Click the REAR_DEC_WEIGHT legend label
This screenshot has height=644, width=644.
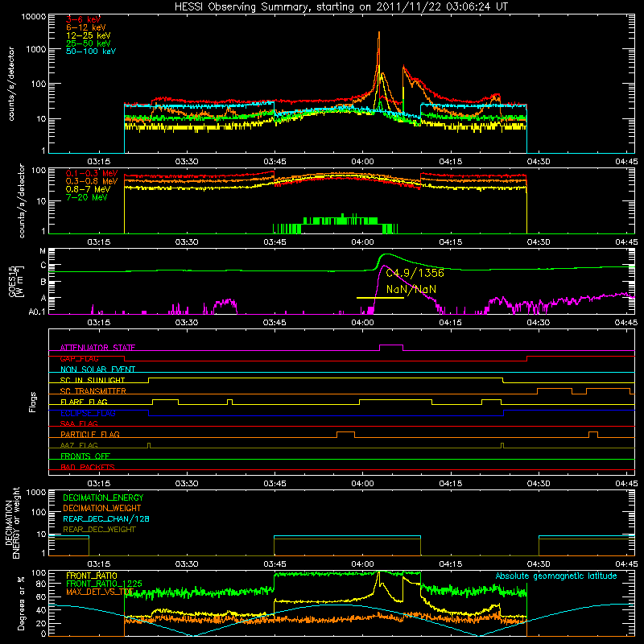[x=99, y=530]
